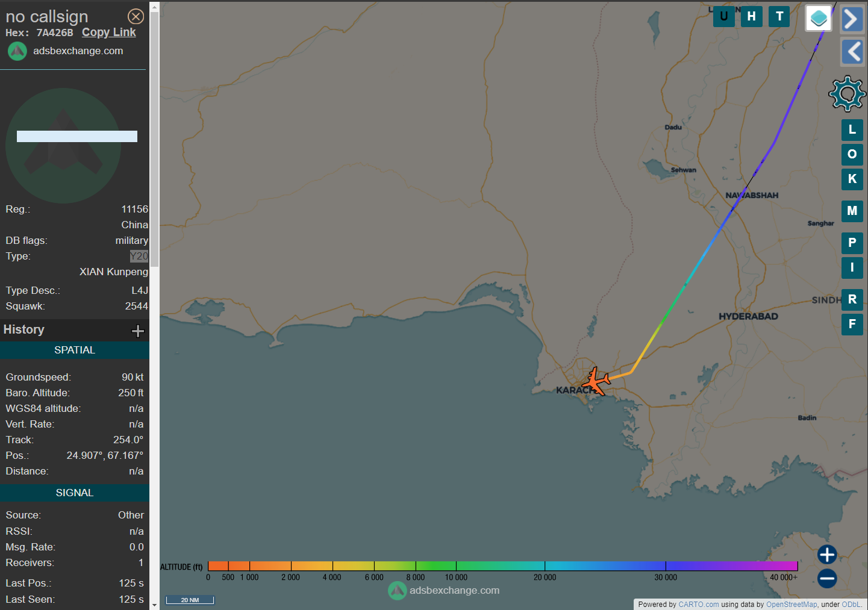Click the adsbexchange.com logo in sidebar
This screenshot has height=610, width=868.
17,51
